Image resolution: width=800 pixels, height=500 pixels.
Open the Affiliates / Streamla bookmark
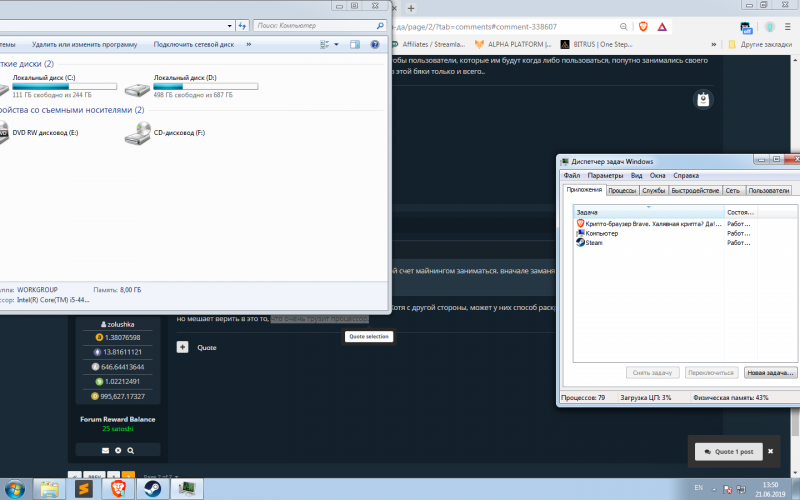[x=429, y=44]
